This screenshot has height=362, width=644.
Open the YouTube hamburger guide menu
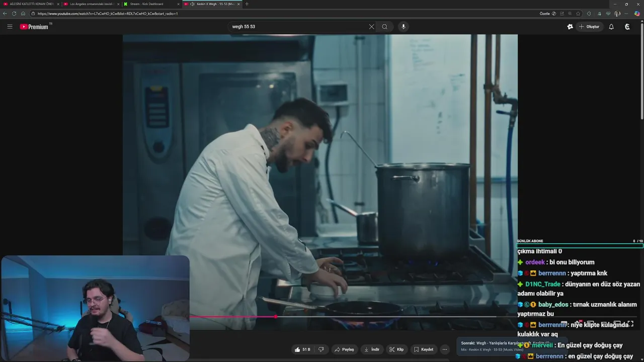tap(10, 27)
